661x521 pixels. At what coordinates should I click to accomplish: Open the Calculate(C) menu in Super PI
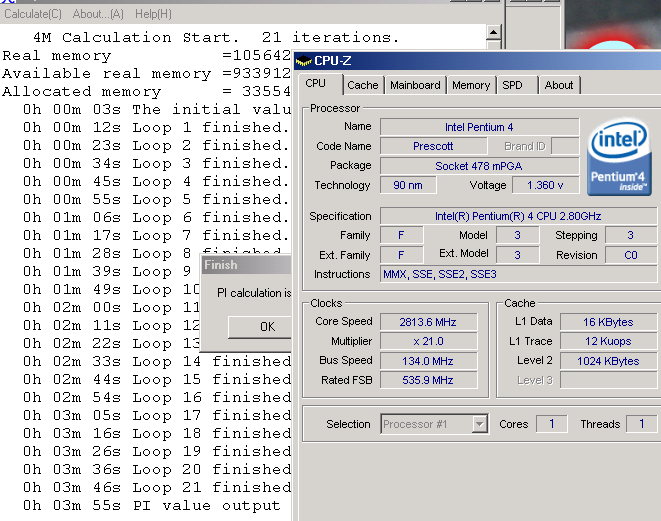coord(32,14)
